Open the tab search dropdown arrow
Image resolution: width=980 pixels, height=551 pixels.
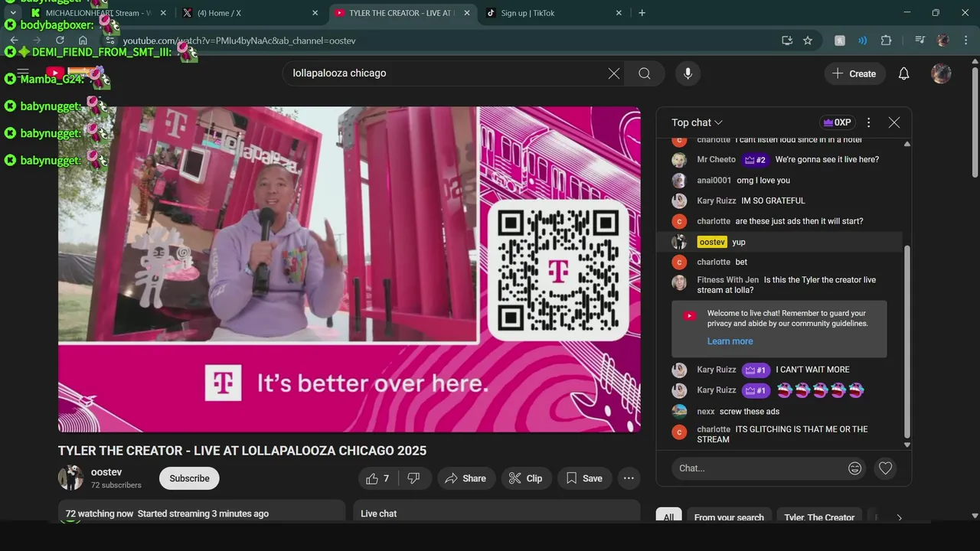tap(12, 13)
